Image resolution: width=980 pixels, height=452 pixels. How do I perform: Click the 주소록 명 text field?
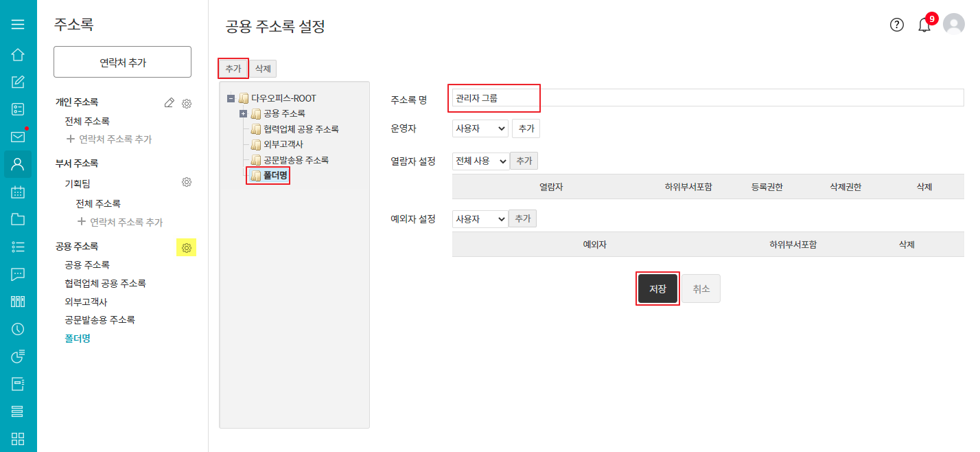[x=707, y=98]
